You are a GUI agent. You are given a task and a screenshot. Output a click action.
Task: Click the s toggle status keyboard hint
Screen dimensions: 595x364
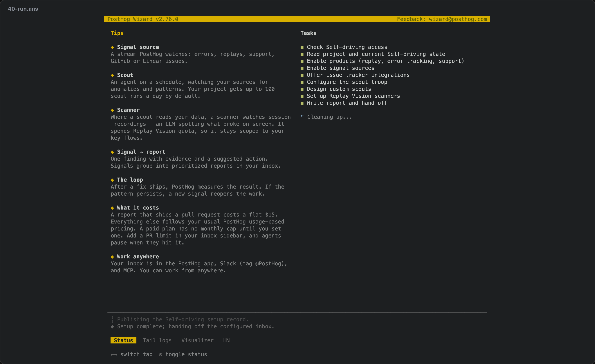point(183,354)
